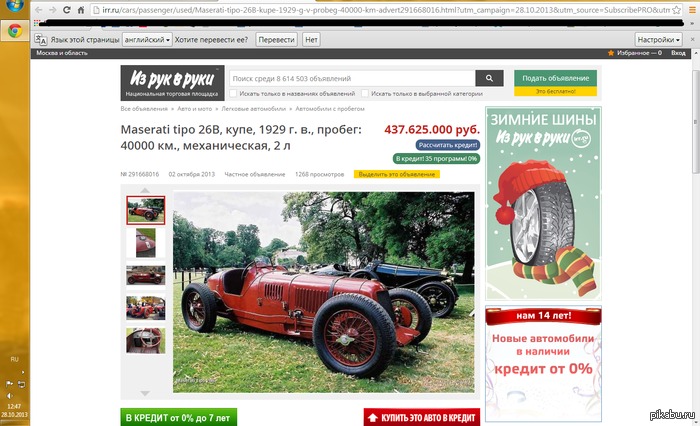Check search only in selected category

pyautogui.click(x=364, y=93)
